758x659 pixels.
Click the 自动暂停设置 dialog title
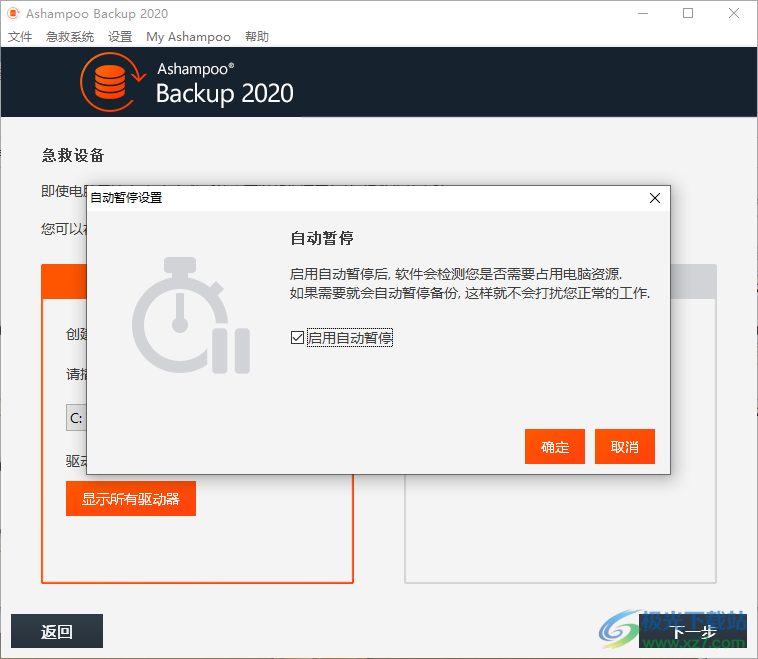coord(126,198)
